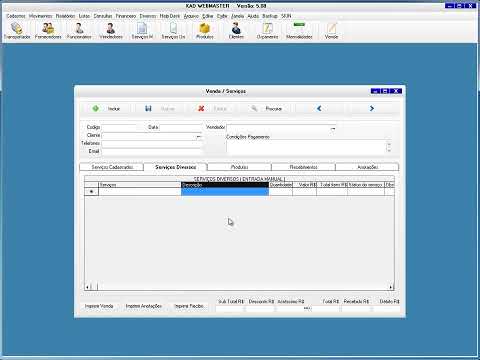The height and width of the screenshot is (360, 480).
Task: Open the Funcionários toolbar icon
Action: (x=79, y=31)
